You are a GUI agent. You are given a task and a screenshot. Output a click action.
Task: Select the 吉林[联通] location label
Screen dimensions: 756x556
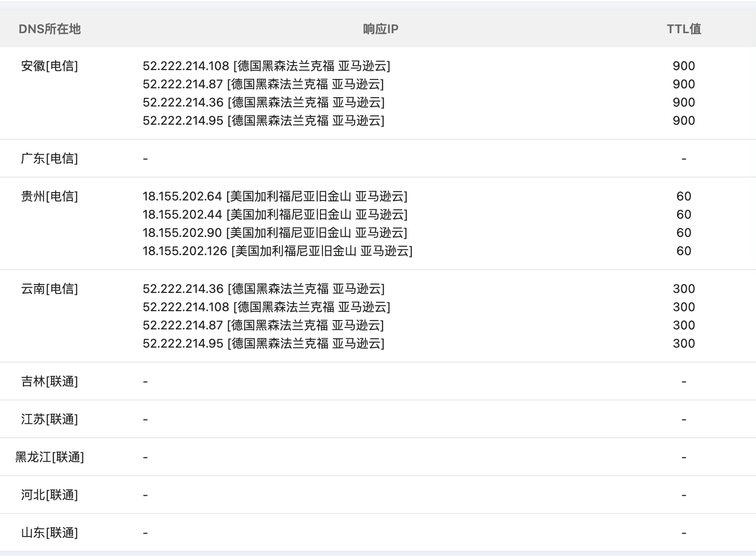(x=50, y=381)
